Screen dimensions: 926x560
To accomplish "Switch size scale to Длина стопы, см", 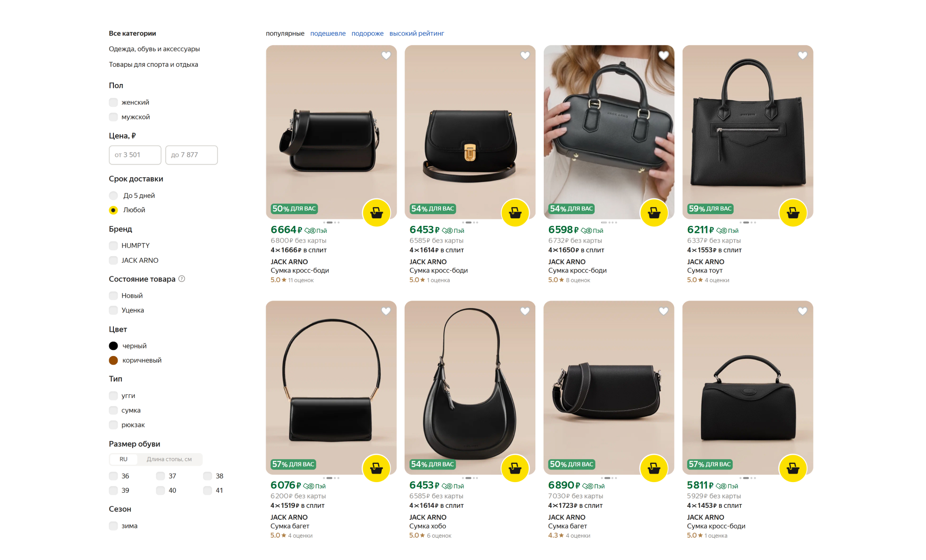I will click(169, 459).
